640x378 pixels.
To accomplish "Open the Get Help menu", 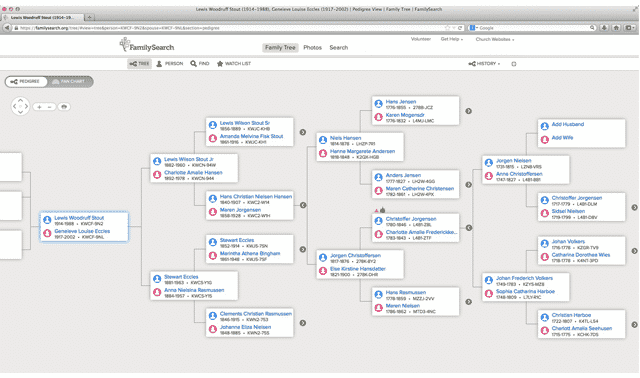I will point(452,39).
